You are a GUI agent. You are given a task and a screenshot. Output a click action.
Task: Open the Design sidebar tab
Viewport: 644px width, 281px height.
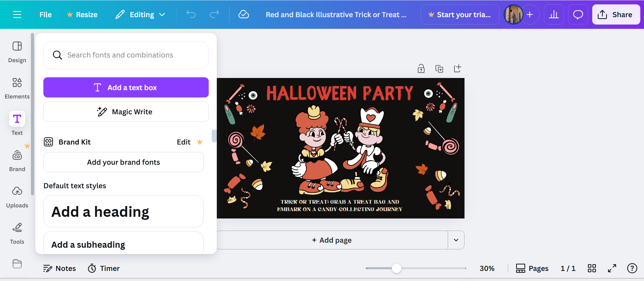tap(17, 52)
